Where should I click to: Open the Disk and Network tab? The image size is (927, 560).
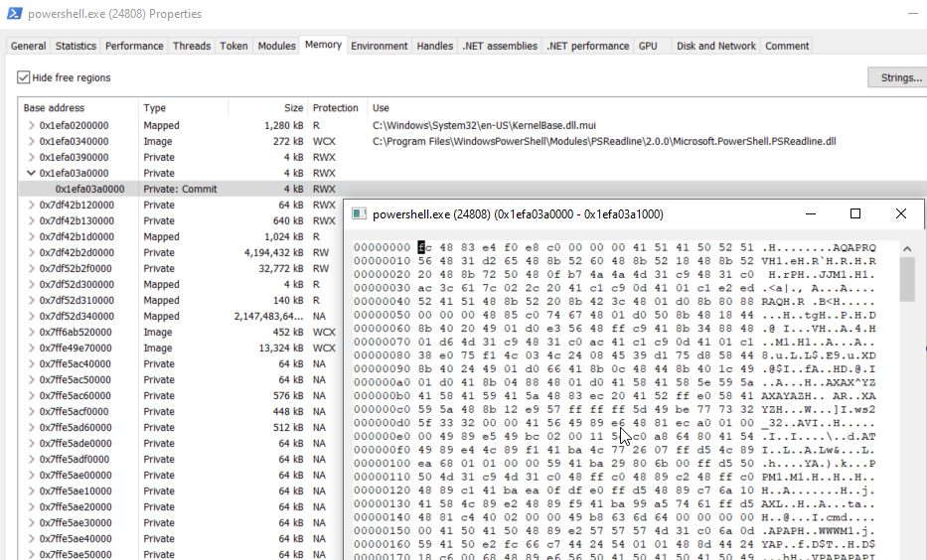pos(716,46)
